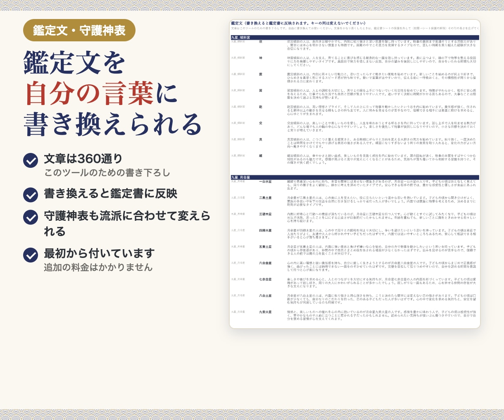Screen dimensions: 504x420
Task: Click the 九紫火星 key cell
Action: 265,312
